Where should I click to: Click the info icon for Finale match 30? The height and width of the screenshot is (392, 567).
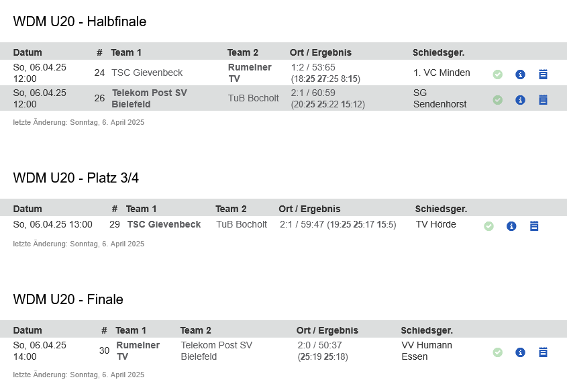(x=520, y=352)
